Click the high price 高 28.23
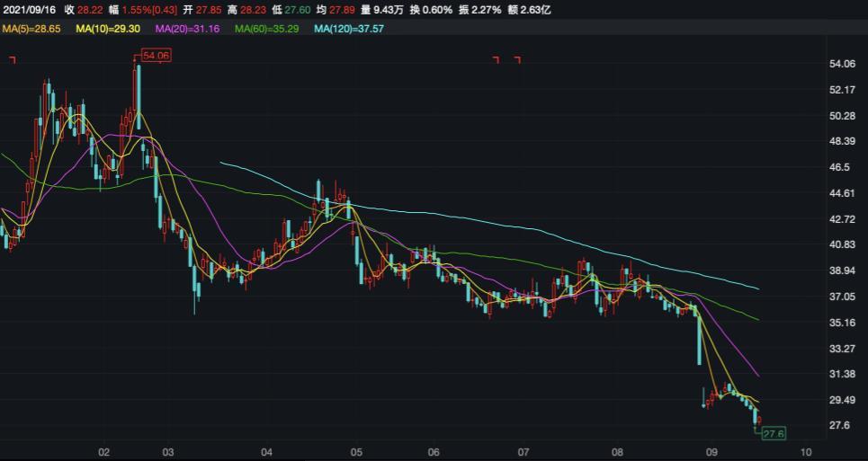This screenshot has width=868, height=461. click(245, 9)
